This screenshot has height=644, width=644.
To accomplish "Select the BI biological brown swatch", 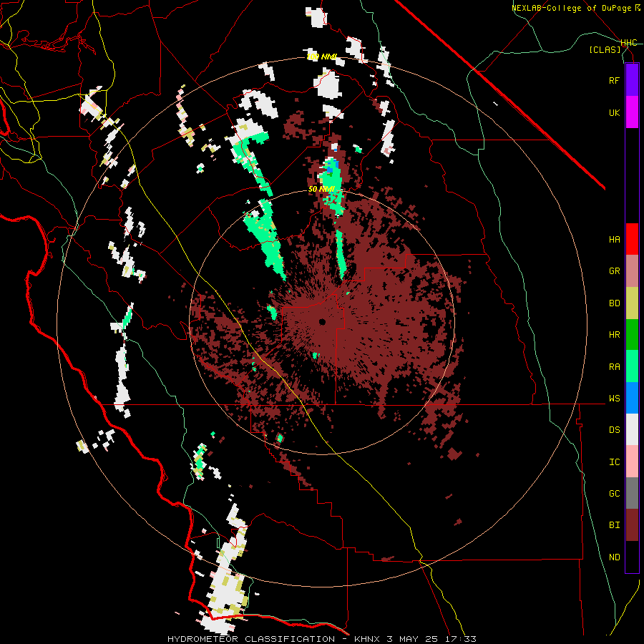I will pos(632,525).
